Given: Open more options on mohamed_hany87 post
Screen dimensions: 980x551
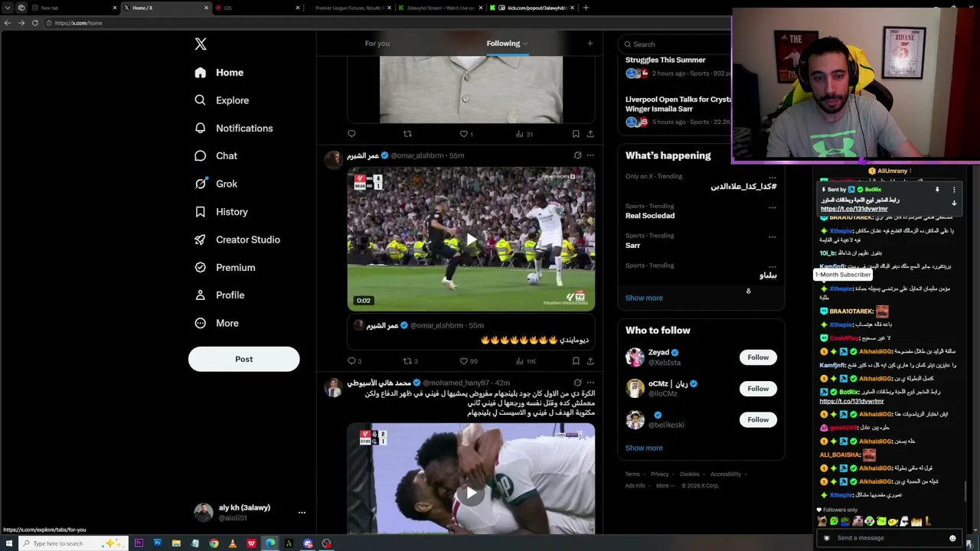Looking at the screenshot, I should click(x=590, y=383).
